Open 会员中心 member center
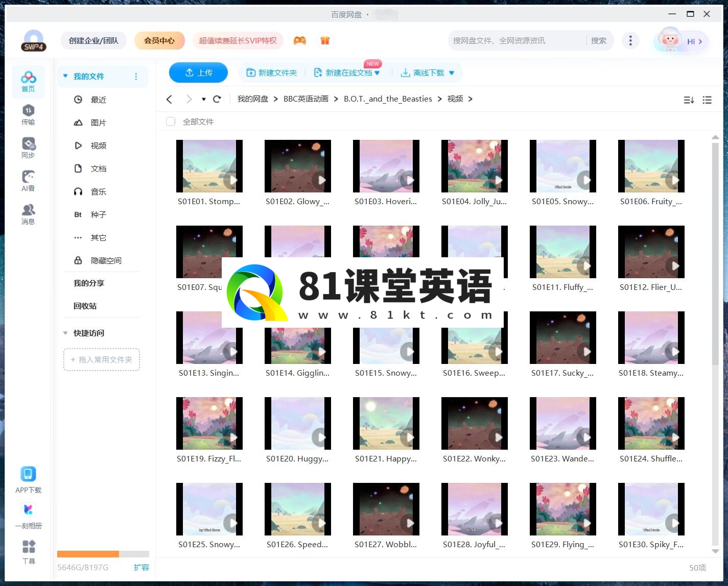Image resolution: width=728 pixels, height=586 pixels. (159, 40)
